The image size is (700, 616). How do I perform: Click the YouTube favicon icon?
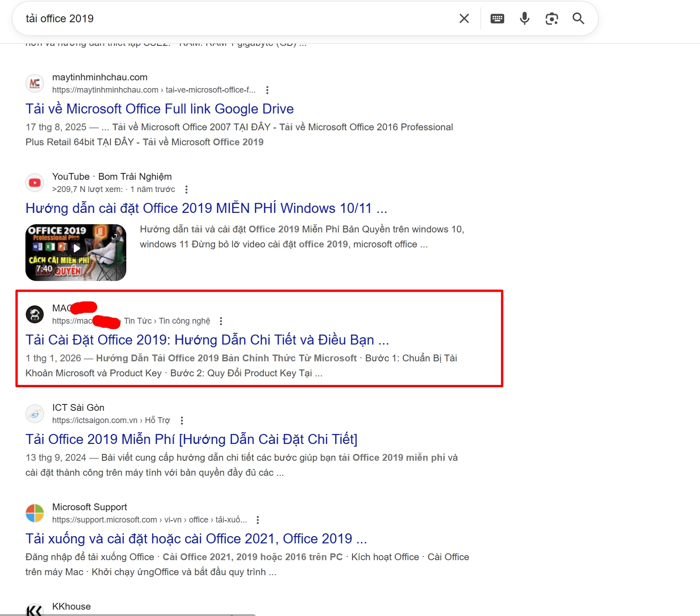35,183
